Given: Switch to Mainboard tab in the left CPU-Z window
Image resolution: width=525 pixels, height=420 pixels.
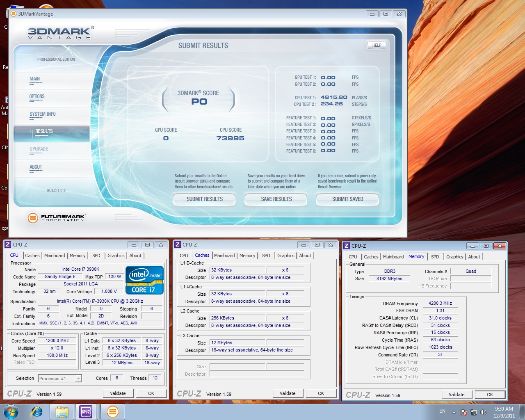Looking at the screenshot, I should [x=55, y=256].
